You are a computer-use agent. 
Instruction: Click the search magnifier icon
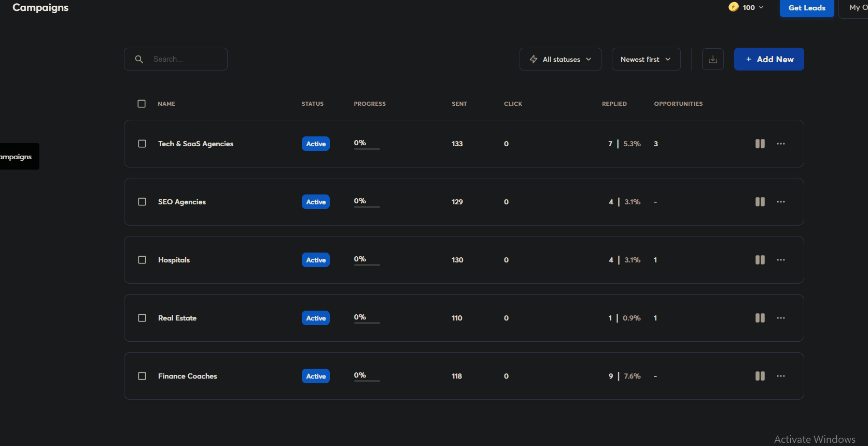click(139, 59)
